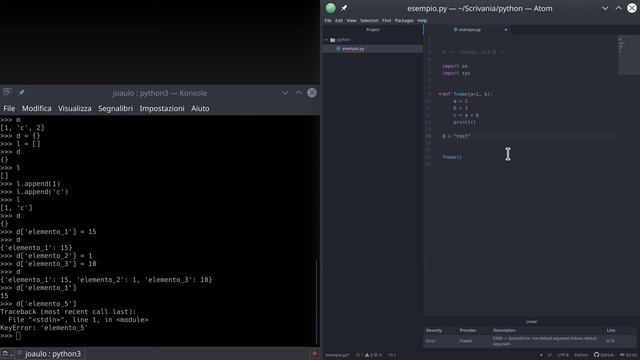Collapse python folder in Project tree

327,40
